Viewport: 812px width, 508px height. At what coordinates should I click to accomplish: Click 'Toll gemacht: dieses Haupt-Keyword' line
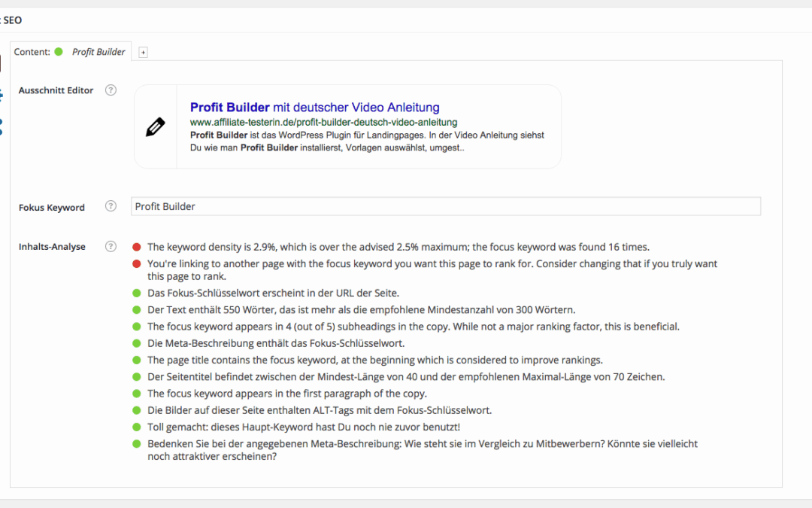tap(304, 427)
